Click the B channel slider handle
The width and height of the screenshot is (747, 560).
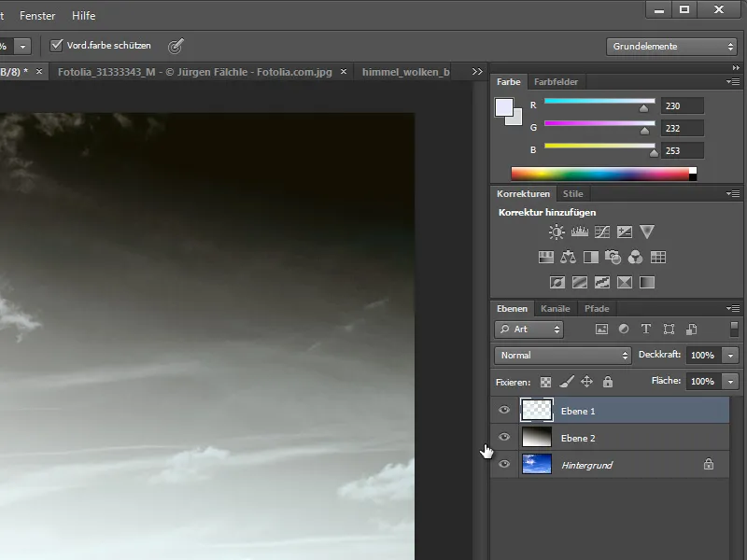[x=654, y=153]
